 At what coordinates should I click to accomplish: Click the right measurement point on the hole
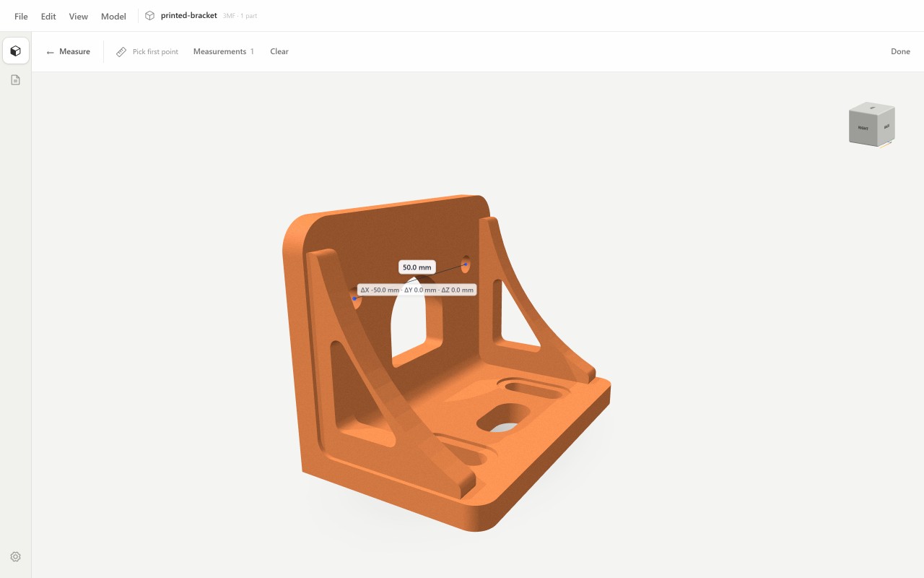pos(466,264)
